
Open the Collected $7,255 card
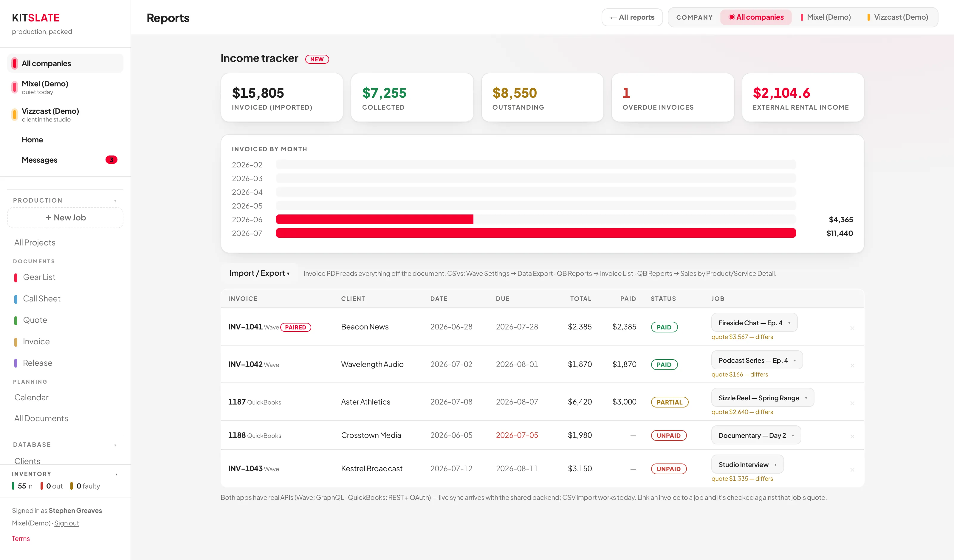pyautogui.click(x=412, y=97)
